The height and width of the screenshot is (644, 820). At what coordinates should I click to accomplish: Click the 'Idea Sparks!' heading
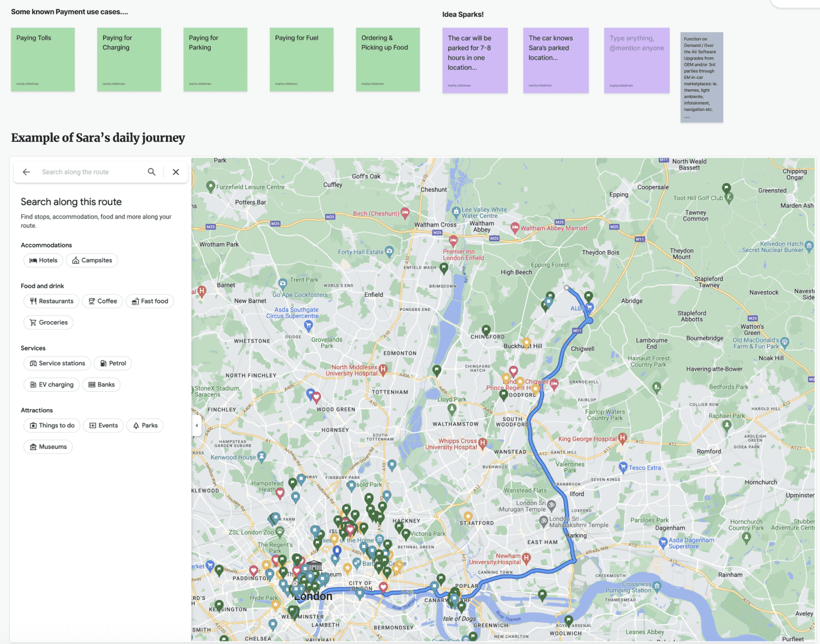(x=463, y=14)
